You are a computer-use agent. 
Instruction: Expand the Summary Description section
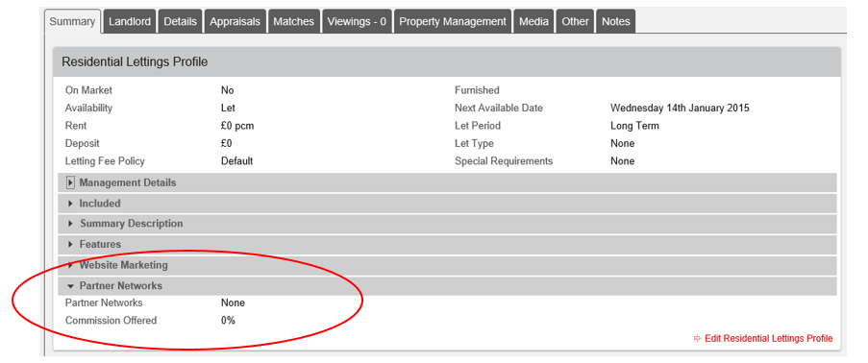coord(447,224)
